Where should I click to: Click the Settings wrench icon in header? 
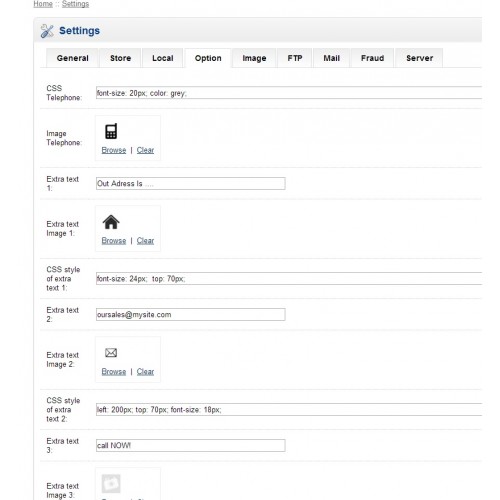click(47, 31)
